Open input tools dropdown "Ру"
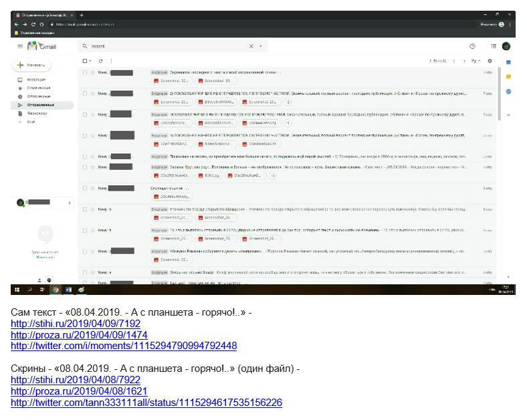The image size is (527, 420). 476,61
